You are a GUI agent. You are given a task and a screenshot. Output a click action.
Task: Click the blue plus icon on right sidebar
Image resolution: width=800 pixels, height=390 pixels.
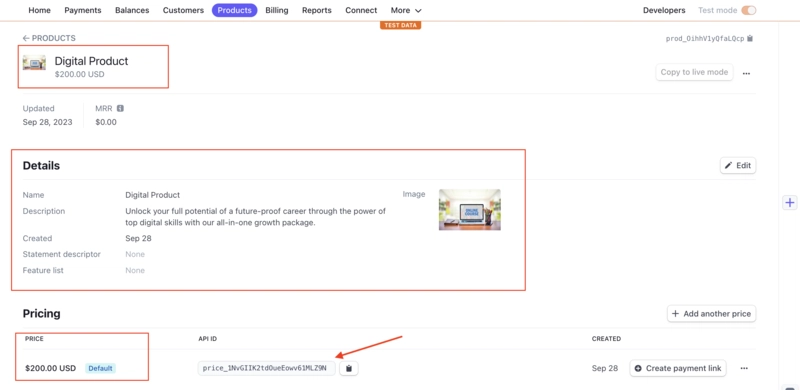pyautogui.click(x=790, y=203)
